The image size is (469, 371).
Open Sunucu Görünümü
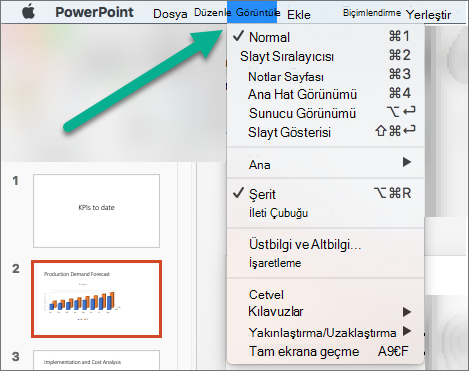325,113
